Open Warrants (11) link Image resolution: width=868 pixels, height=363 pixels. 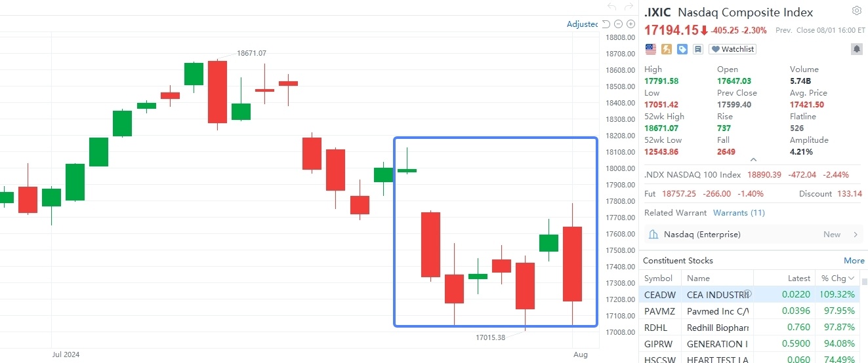(739, 213)
